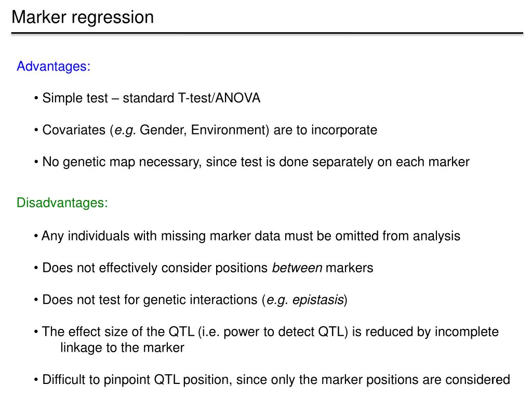Click the phrase marker positions are considered

point(404,379)
